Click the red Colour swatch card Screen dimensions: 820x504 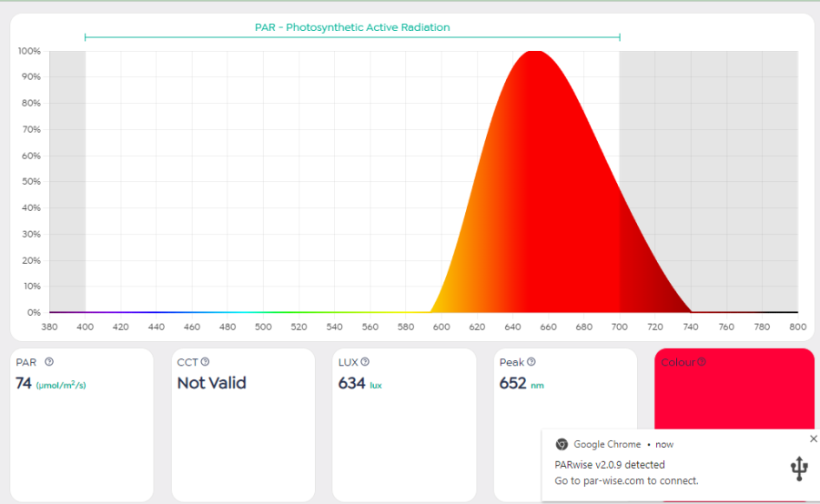click(734, 389)
